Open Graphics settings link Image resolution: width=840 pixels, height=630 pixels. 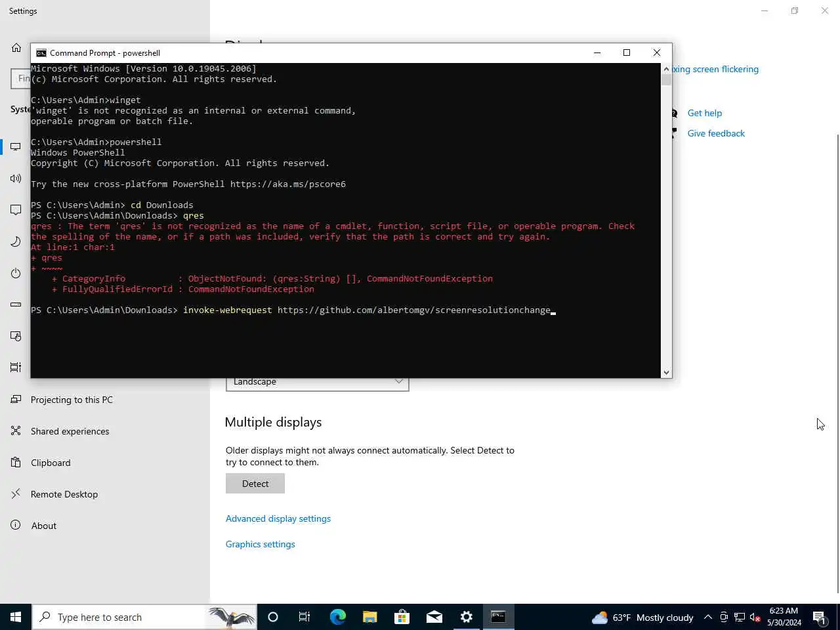coord(261,544)
